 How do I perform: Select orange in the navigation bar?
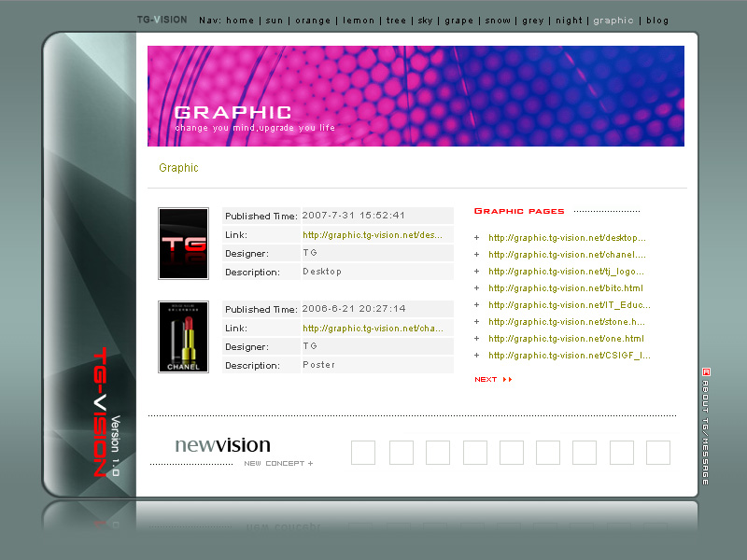[x=313, y=21]
